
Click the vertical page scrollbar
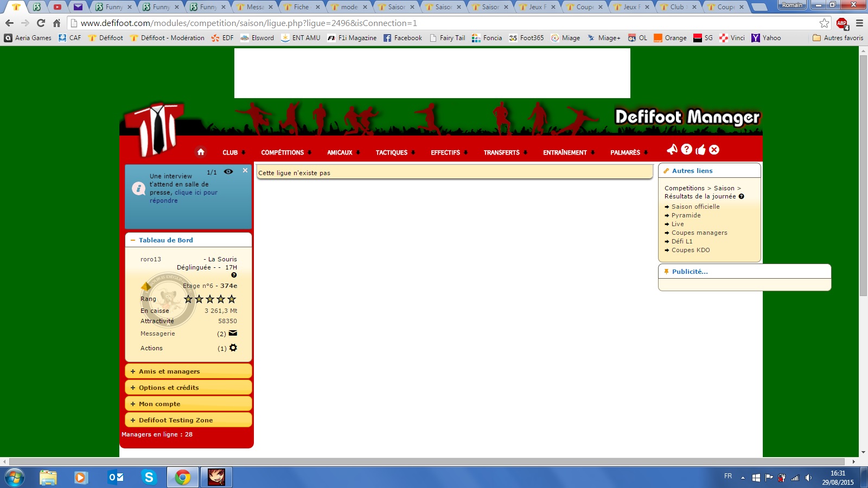tap(863, 175)
